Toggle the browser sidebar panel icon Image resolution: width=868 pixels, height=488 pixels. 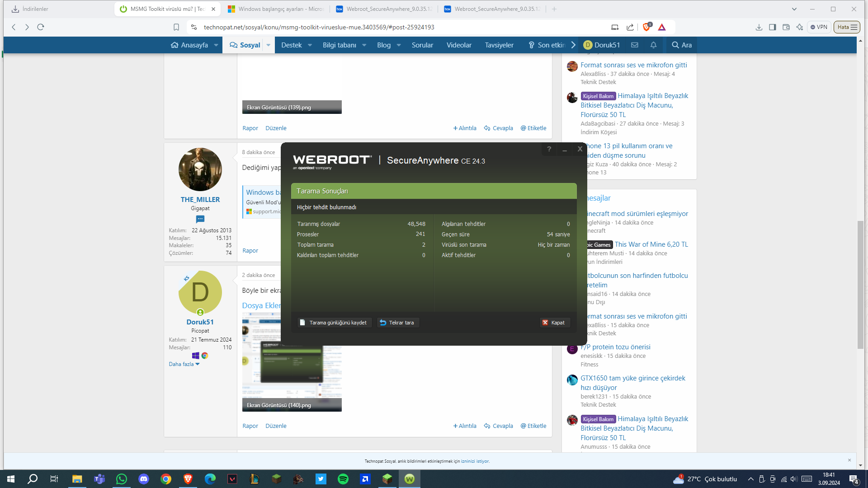coord(773,27)
